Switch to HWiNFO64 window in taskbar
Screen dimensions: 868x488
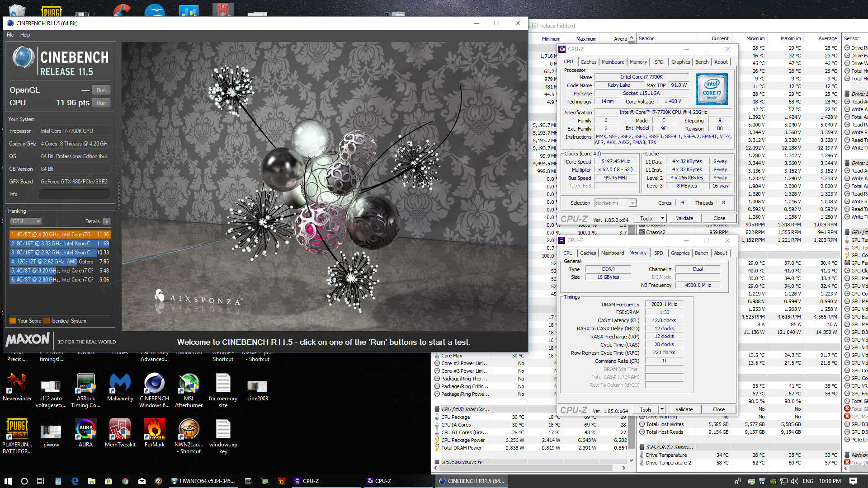[203, 481]
